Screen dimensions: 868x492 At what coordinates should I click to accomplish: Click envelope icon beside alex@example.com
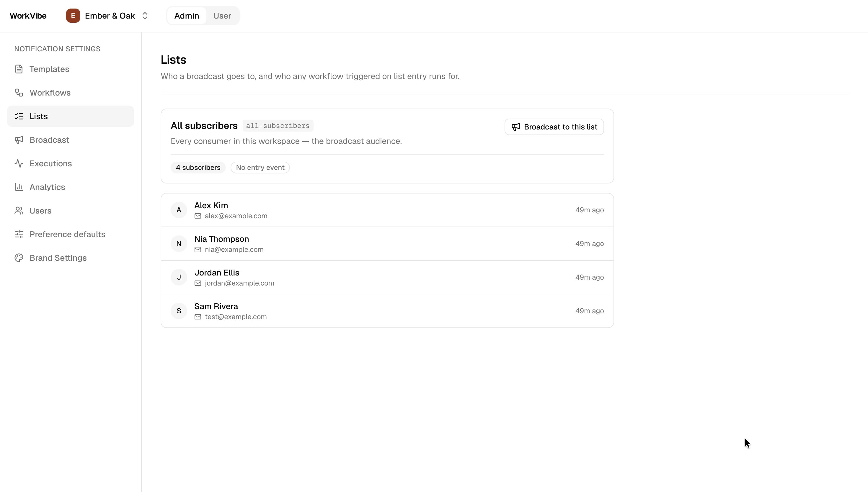click(x=198, y=216)
